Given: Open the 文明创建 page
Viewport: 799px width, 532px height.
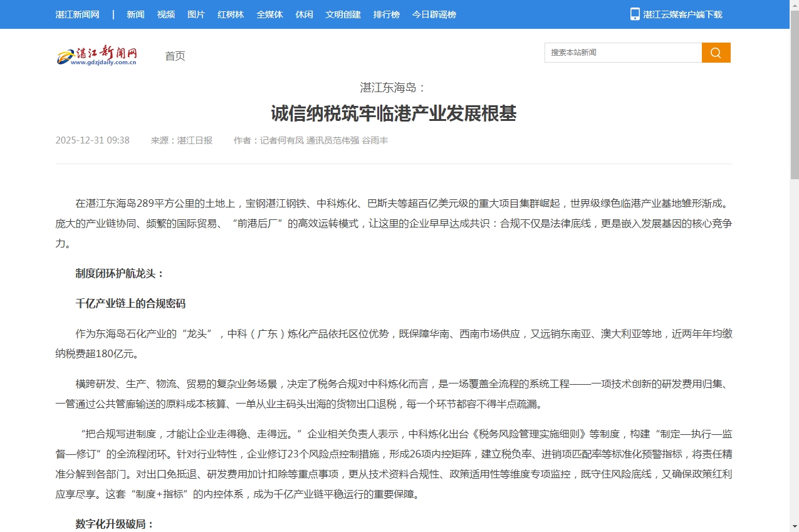Looking at the screenshot, I should [343, 14].
